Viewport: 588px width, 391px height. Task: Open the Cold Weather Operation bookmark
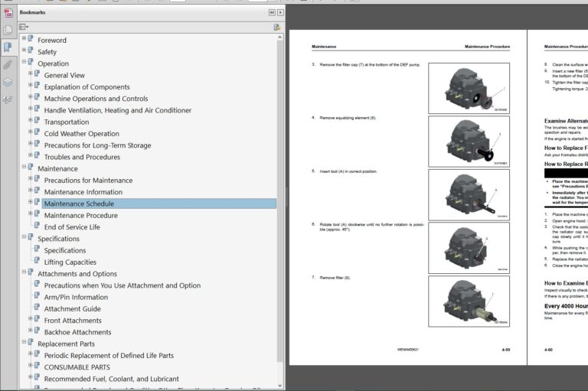click(x=81, y=134)
